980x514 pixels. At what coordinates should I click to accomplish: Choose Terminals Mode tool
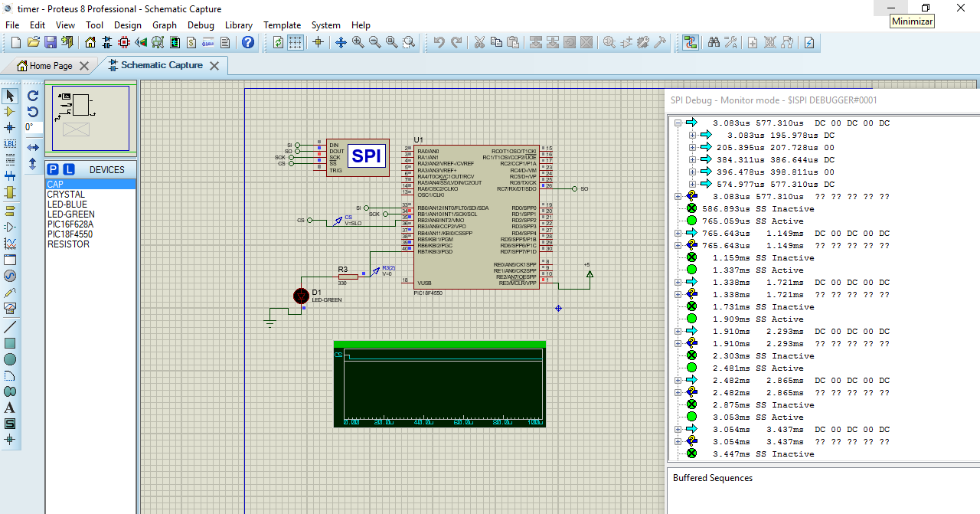(x=10, y=210)
